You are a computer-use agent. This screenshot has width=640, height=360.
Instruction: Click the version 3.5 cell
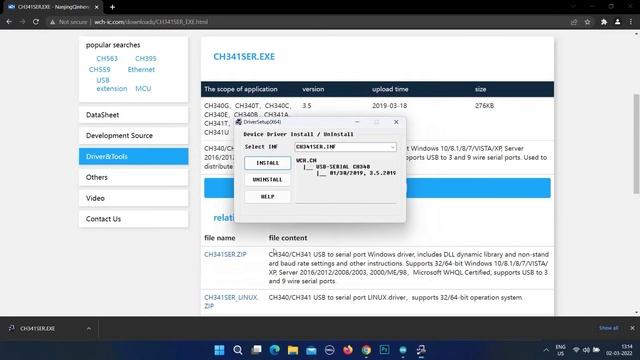307,105
